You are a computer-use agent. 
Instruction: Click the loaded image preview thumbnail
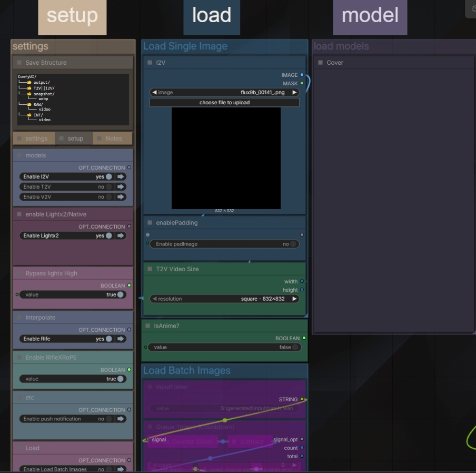coord(226,158)
